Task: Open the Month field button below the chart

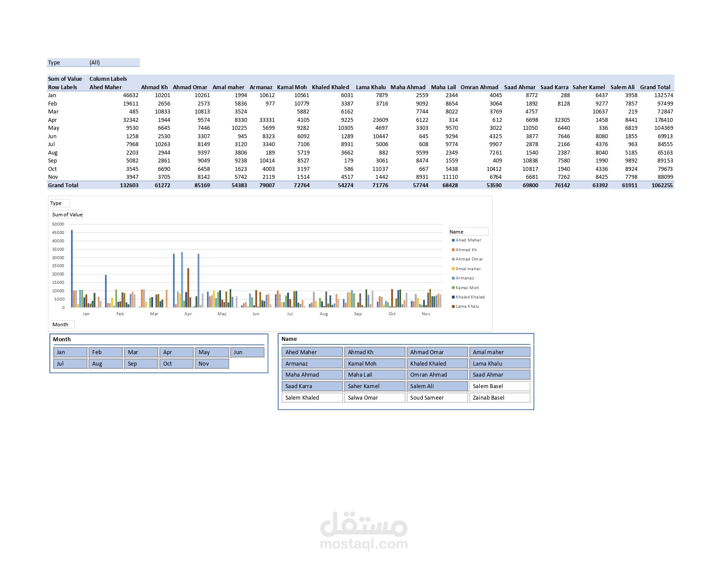Action: coord(63,325)
